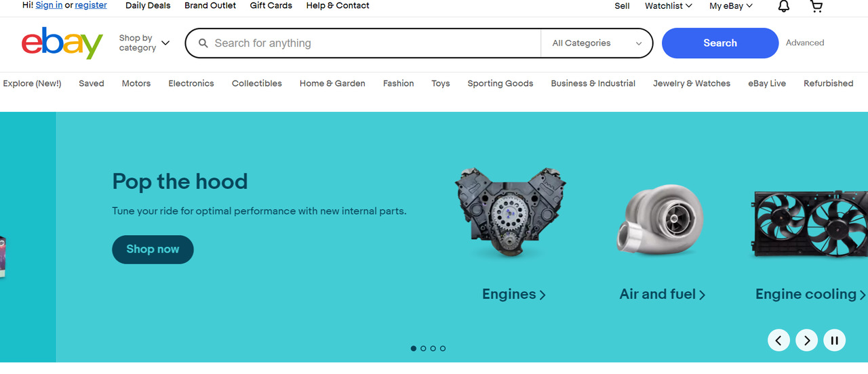Click the radiator cooling fan image
868x374 pixels.
(810, 224)
